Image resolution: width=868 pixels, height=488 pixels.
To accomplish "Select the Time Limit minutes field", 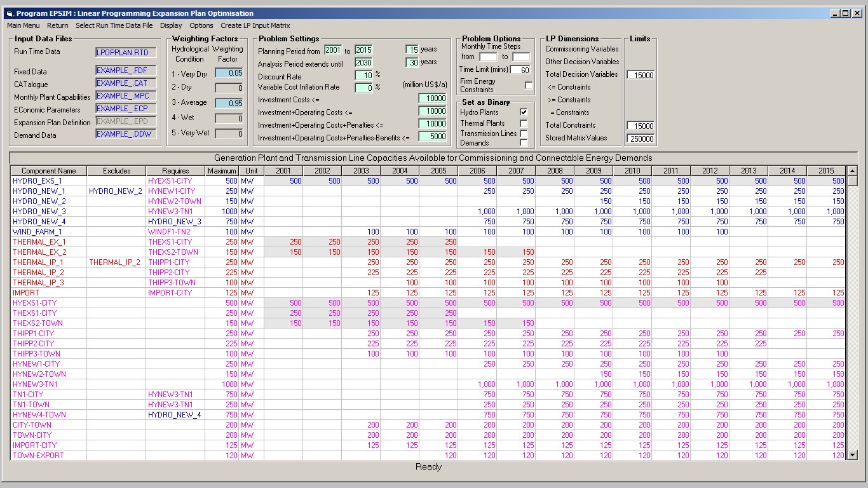I will 519,70.
